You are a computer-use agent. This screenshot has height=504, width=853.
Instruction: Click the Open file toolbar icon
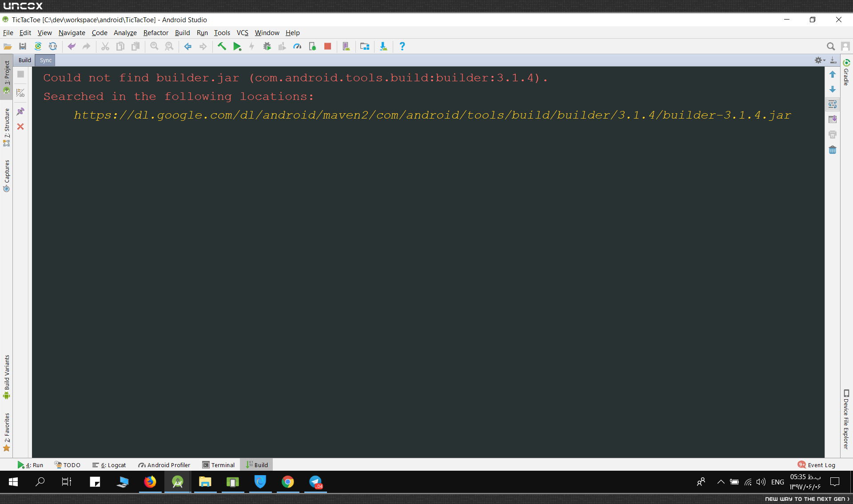(8, 46)
